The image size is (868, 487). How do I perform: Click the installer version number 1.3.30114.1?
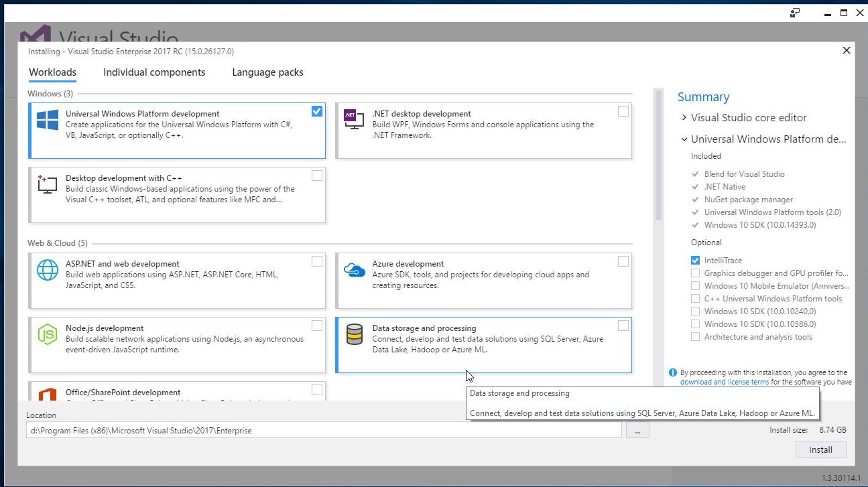point(841,478)
